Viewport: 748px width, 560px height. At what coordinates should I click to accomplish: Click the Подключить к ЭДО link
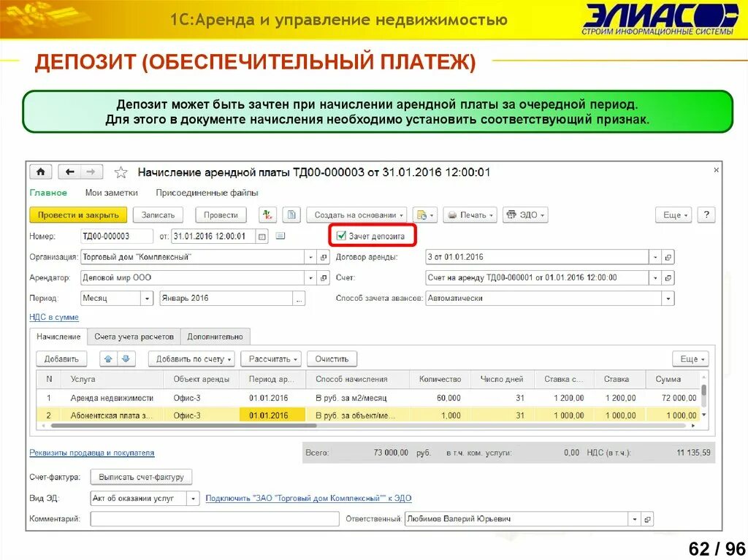pyautogui.click(x=309, y=499)
